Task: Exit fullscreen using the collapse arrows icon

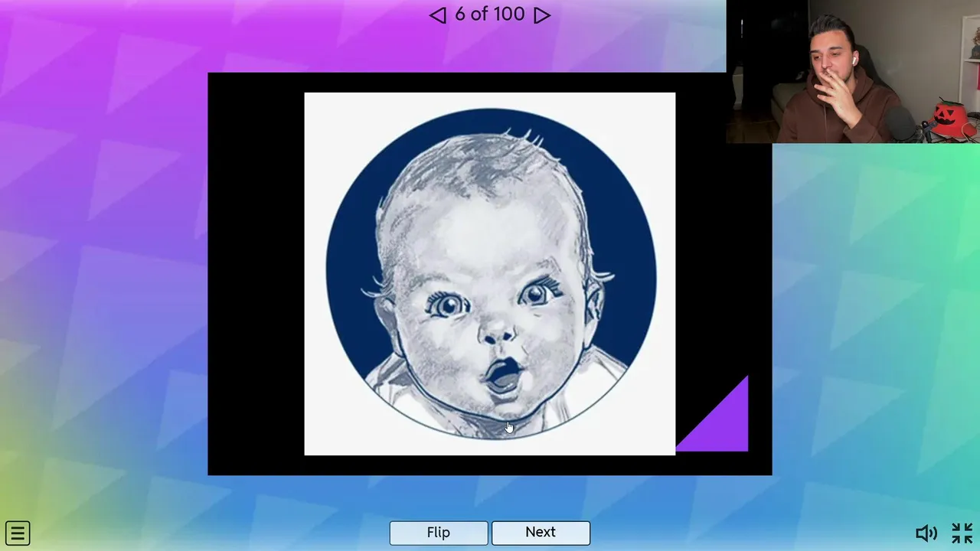Action: (x=962, y=533)
